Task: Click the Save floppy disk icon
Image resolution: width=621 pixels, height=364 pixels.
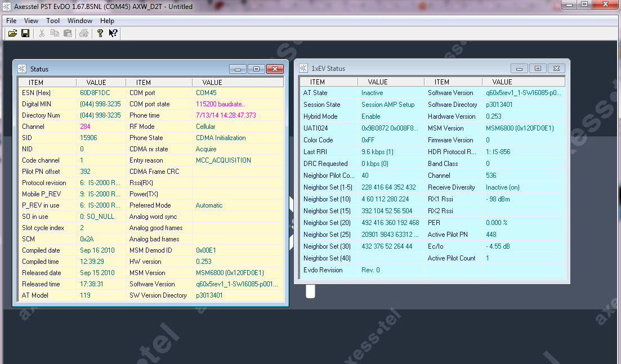Action: pos(25,33)
